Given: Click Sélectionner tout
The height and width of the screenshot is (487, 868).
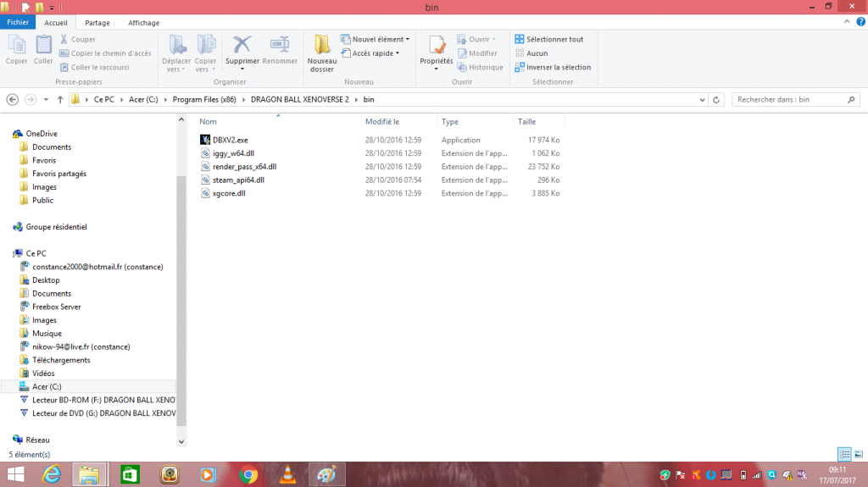Looking at the screenshot, I should pos(549,39).
